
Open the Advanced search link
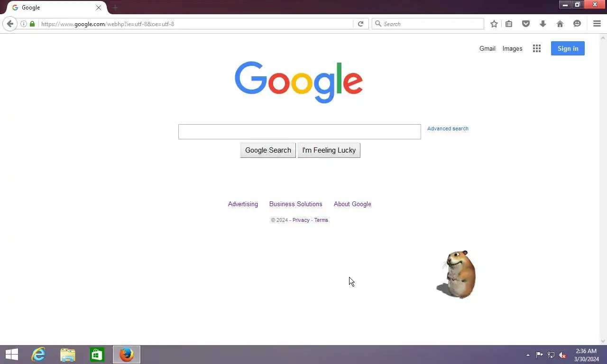point(448,128)
